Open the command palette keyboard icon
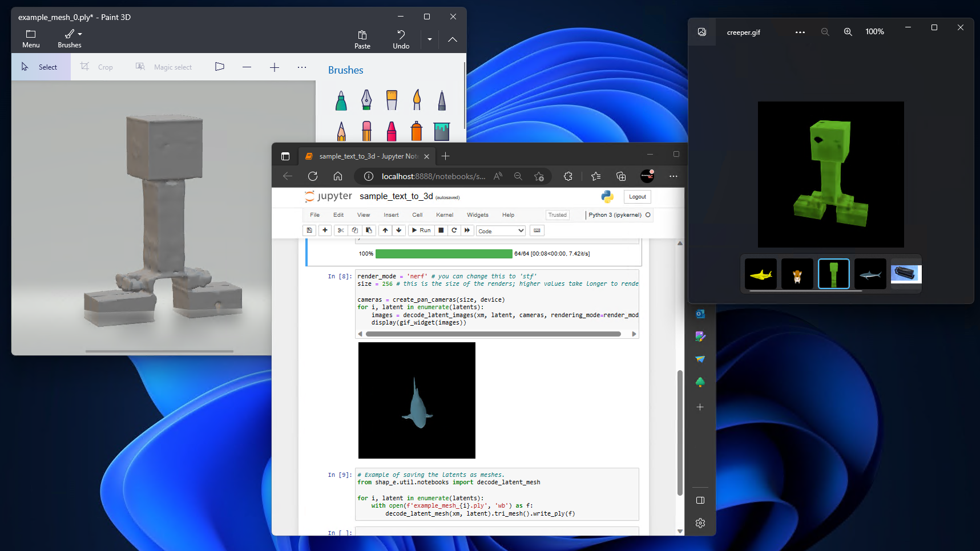Image resolution: width=980 pixels, height=551 pixels. (537, 230)
